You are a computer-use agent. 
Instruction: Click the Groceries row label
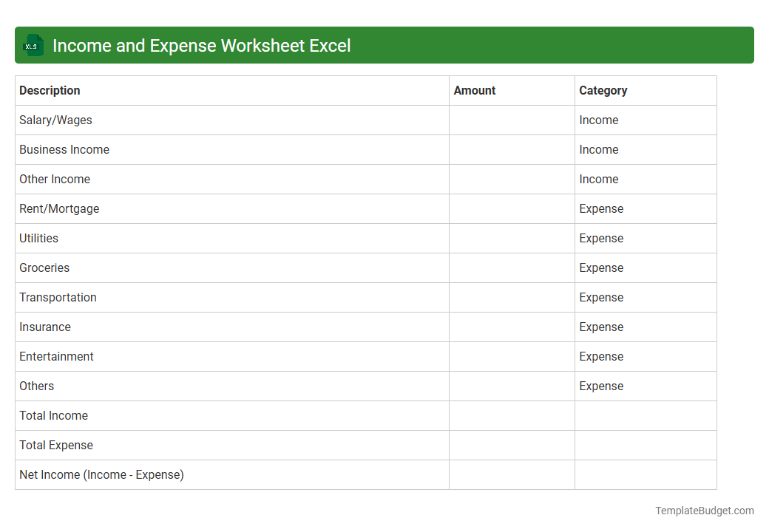coord(44,267)
